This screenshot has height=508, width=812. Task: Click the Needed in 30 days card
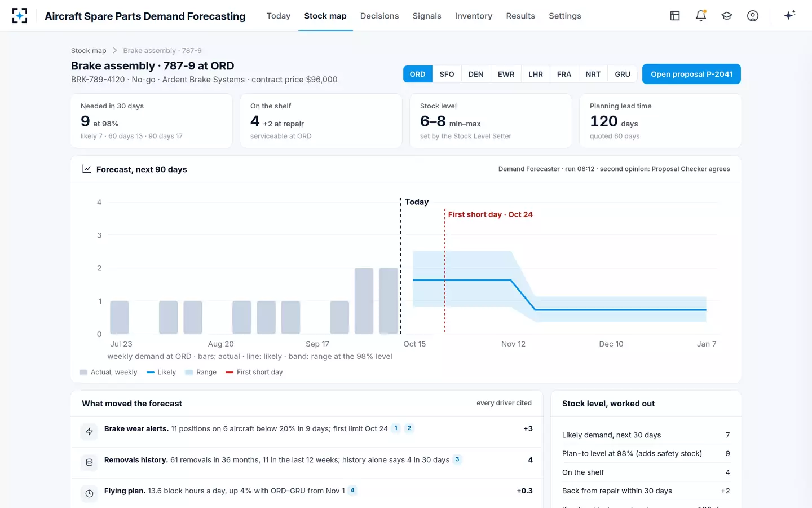click(x=152, y=121)
